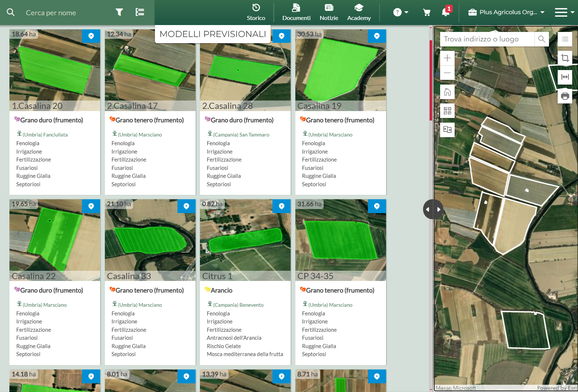Open Academy menu item
Image resolution: width=578 pixels, height=392 pixels.
(359, 12)
